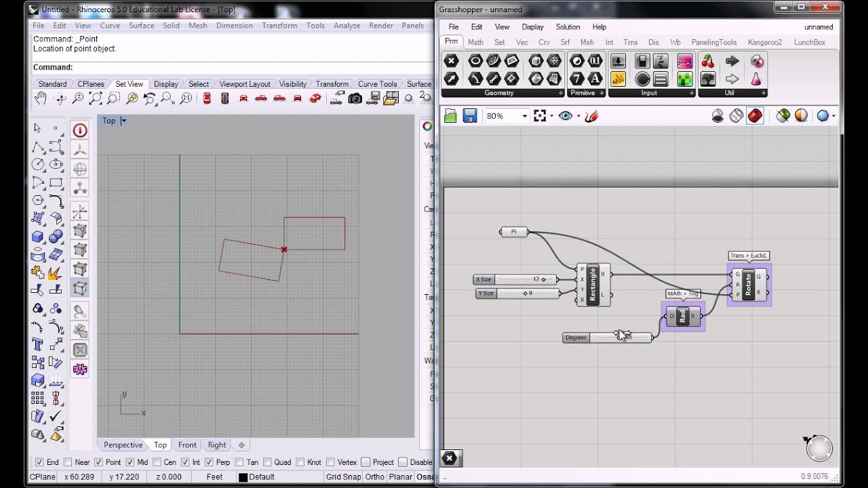Screen dimensions: 868x488
Task: Click the Vector parameter arrow icon
Action: click(451, 79)
